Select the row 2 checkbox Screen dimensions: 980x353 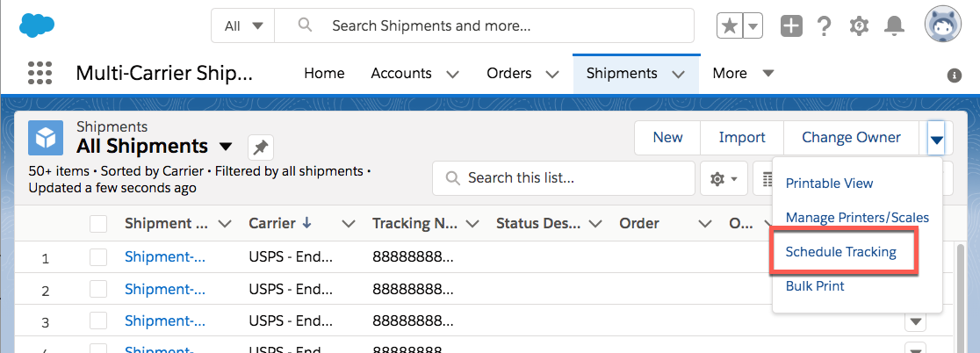[x=98, y=290]
